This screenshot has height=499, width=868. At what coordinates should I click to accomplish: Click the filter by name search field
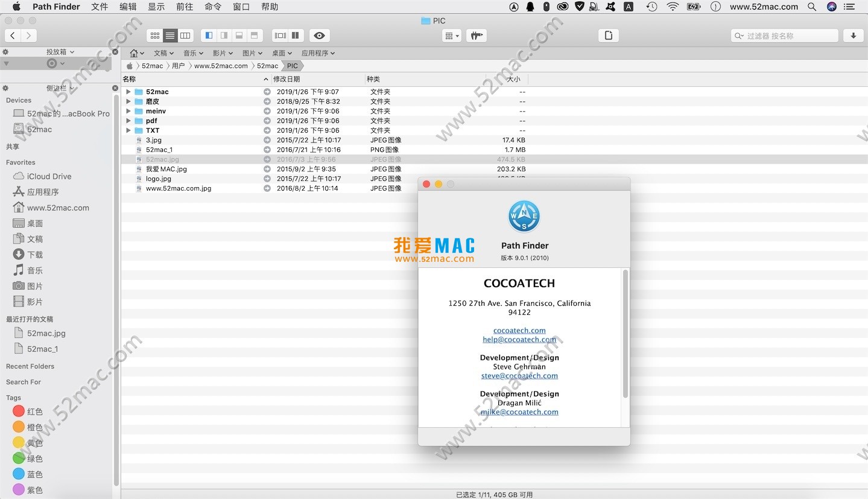coord(784,36)
